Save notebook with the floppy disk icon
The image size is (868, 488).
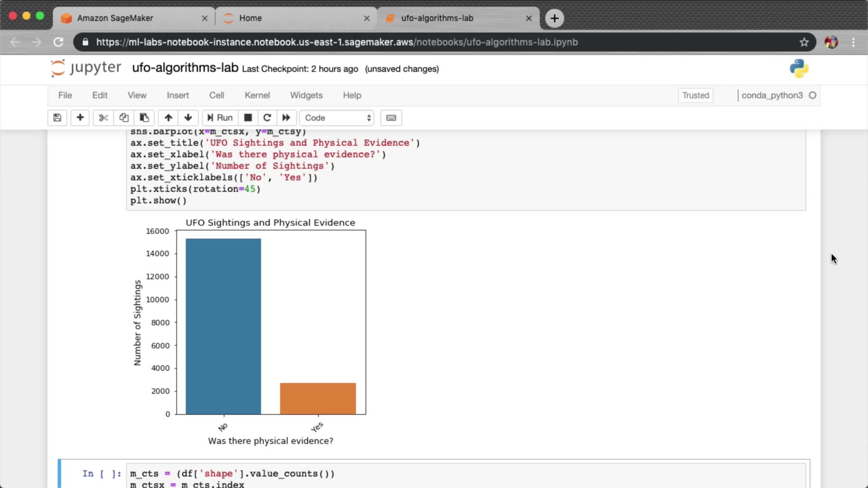click(57, 118)
